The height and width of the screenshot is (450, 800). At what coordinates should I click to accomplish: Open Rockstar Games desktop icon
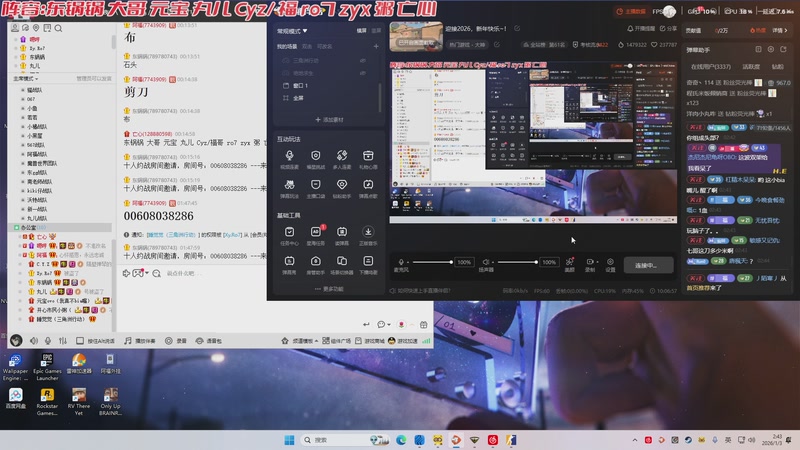pos(47,402)
